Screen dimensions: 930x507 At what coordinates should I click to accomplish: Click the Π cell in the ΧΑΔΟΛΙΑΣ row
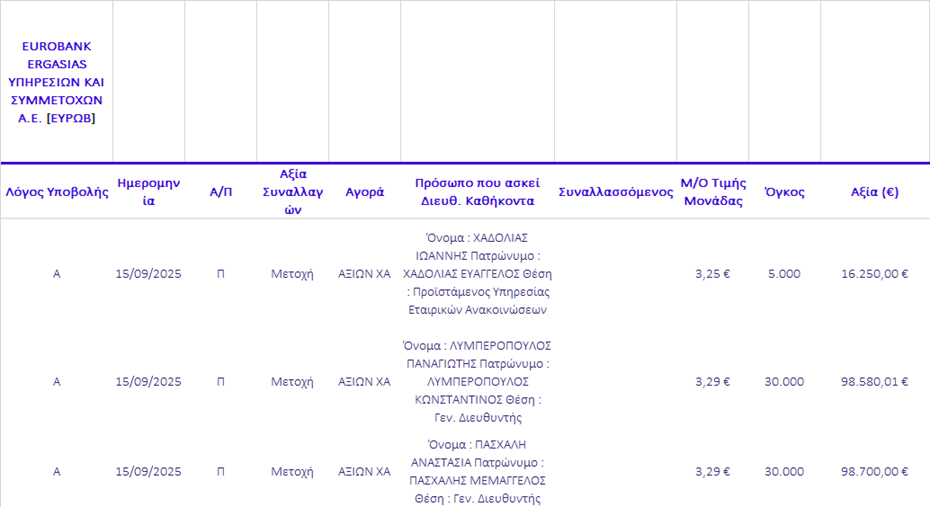[221, 274]
